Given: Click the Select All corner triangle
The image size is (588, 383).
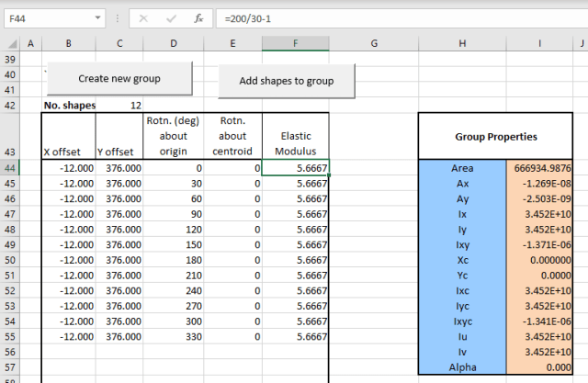Looking at the screenshot, I should (9, 43).
